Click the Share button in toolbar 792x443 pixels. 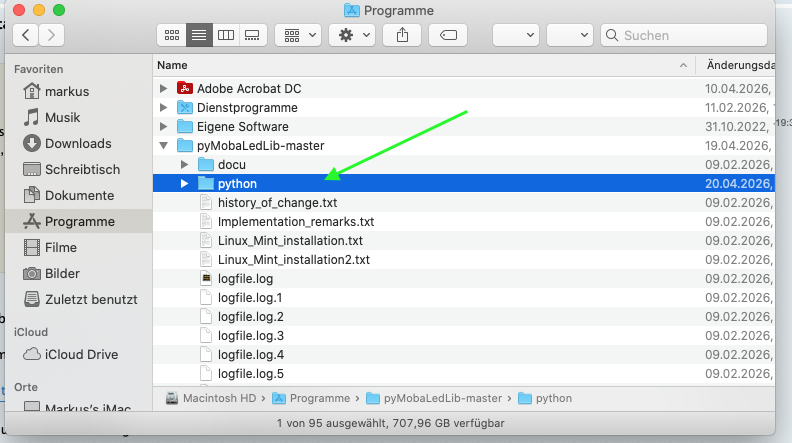[402, 35]
